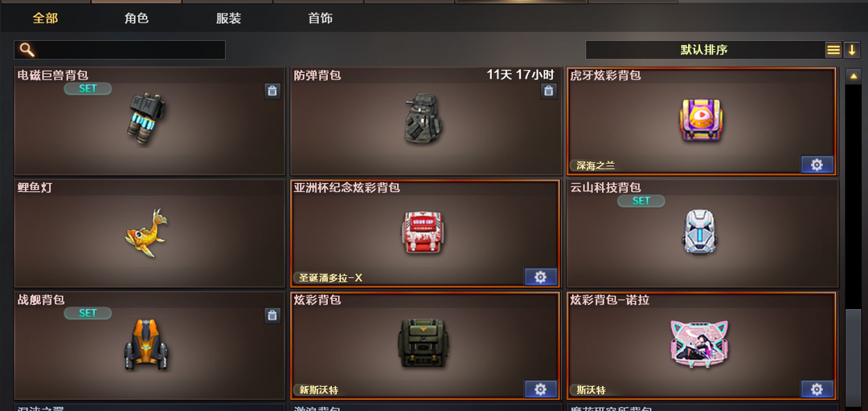Screen dimensions: 868x411
Task: Click the list-view menu icon beside sort
Action: [x=833, y=51]
